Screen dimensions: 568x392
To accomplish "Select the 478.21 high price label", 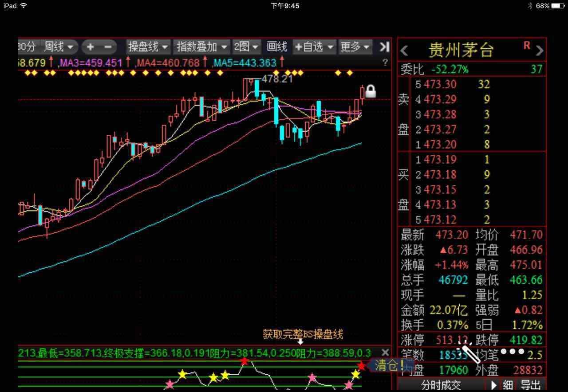I will [277, 79].
